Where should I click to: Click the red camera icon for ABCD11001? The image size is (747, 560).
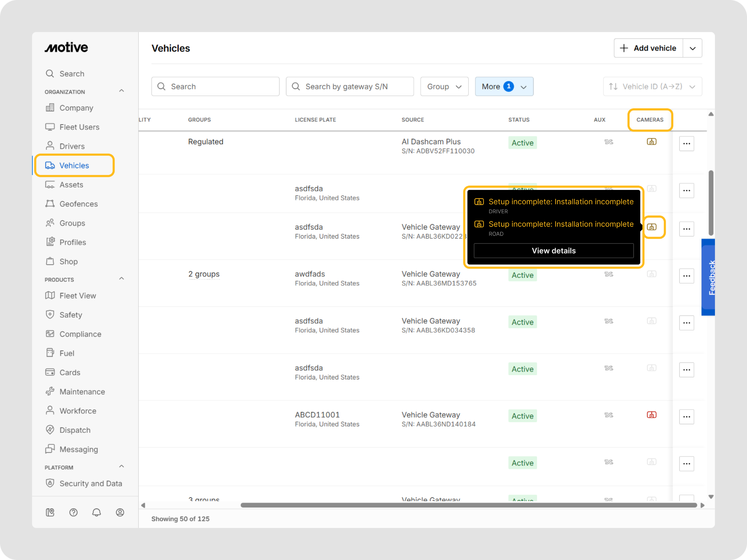coord(651,415)
